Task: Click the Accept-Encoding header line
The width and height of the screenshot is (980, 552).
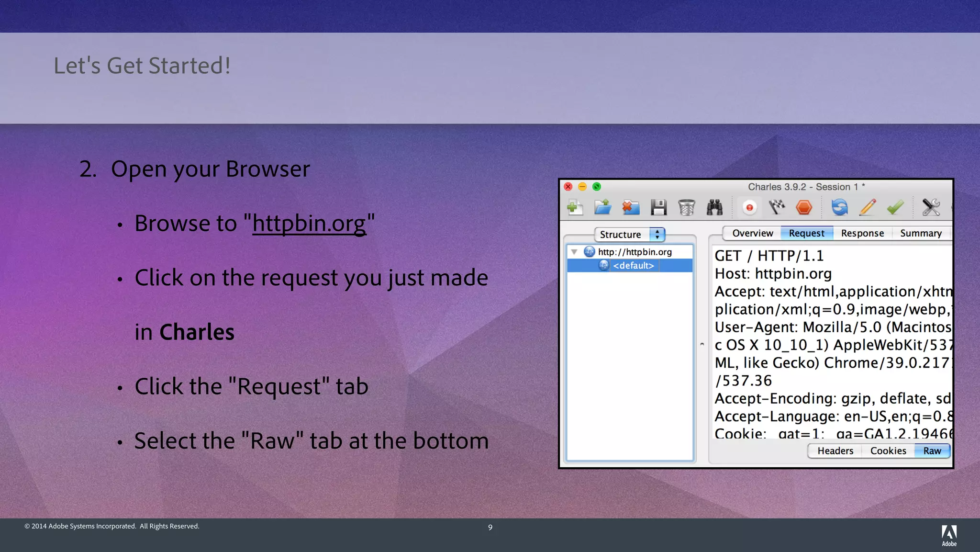Action: click(833, 399)
